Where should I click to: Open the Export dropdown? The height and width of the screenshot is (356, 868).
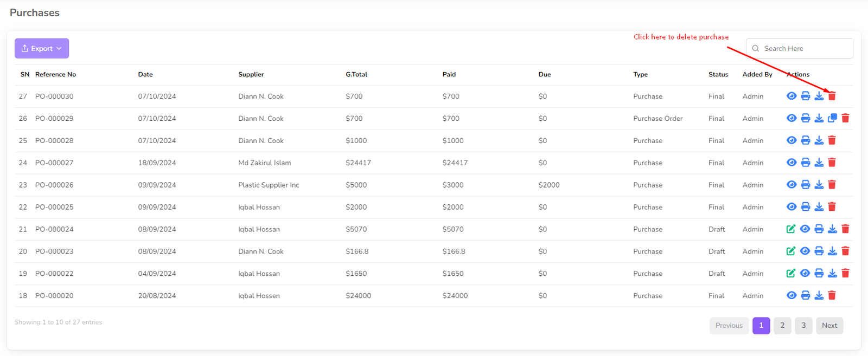coord(42,49)
